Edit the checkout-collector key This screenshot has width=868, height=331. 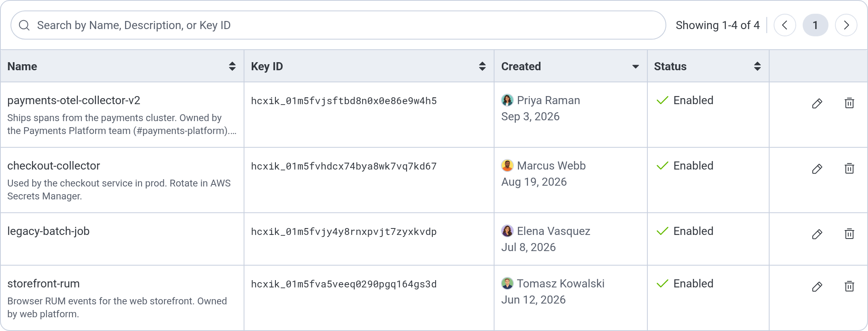tap(817, 169)
